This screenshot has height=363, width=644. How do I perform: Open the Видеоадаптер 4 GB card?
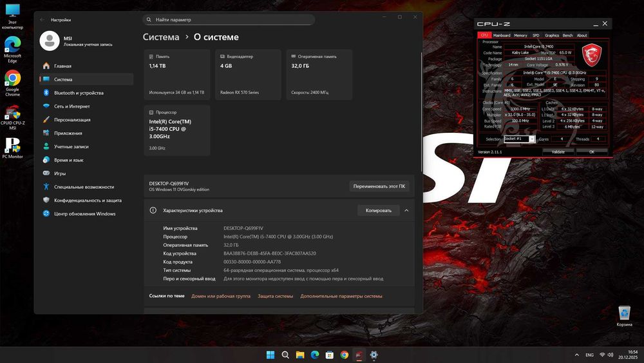click(x=248, y=74)
